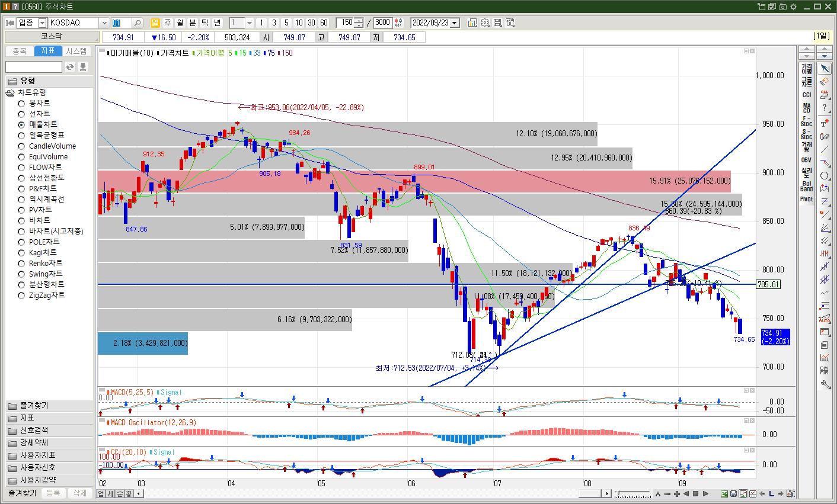The image size is (837, 504).
Task: Add the CCI indicator shortcut
Action: (x=807, y=95)
